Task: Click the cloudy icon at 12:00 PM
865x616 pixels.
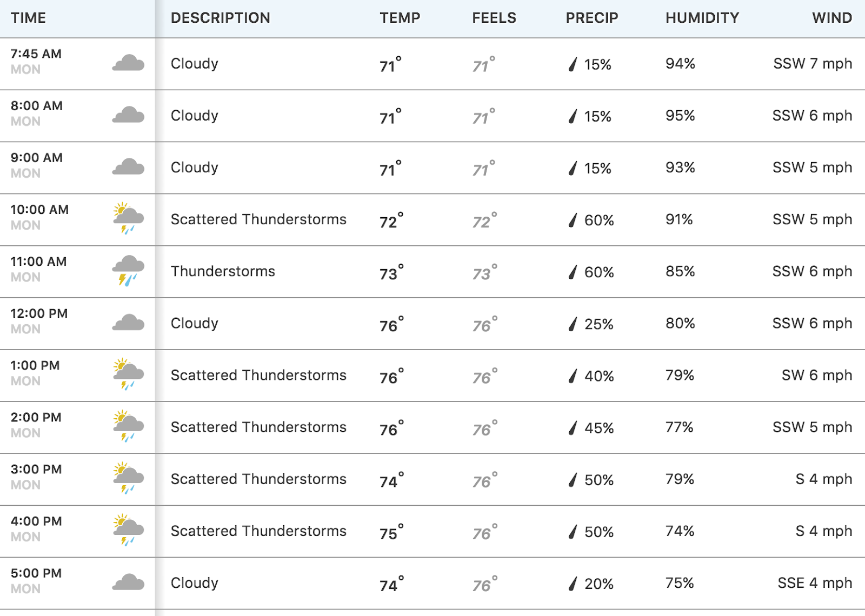Action: 128,323
